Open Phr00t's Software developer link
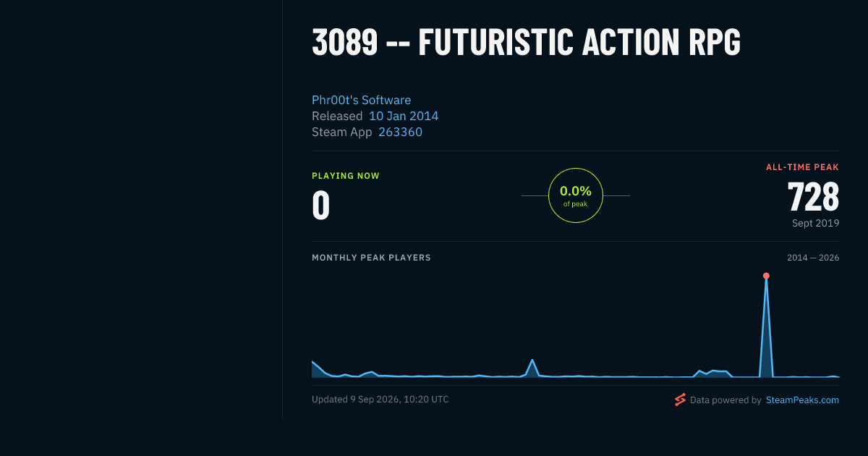This screenshot has width=868, height=456. (x=361, y=100)
